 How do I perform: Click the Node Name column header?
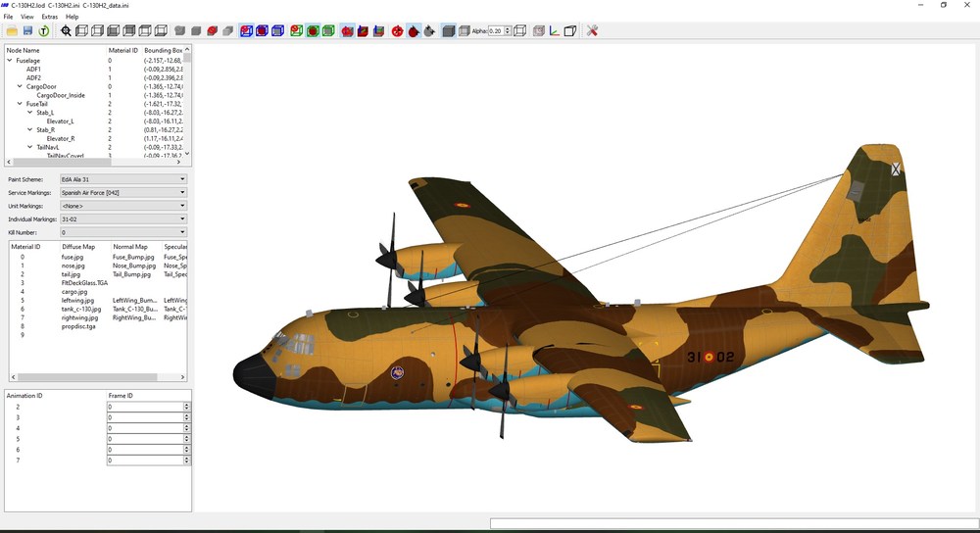[x=24, y=50]
